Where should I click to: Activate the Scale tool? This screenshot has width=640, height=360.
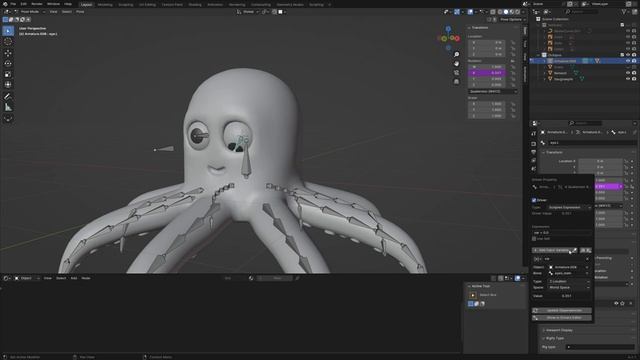click(8, 74)
